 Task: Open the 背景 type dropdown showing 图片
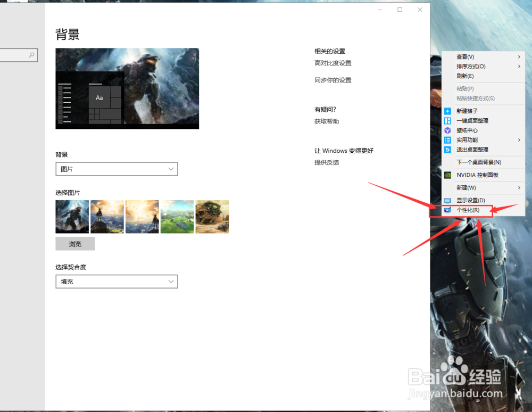point(117,169)
